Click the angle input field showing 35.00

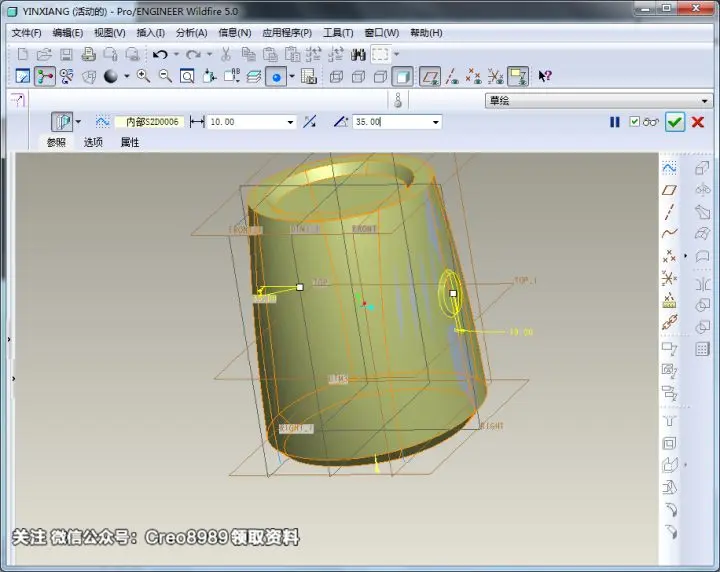point(392,122)
